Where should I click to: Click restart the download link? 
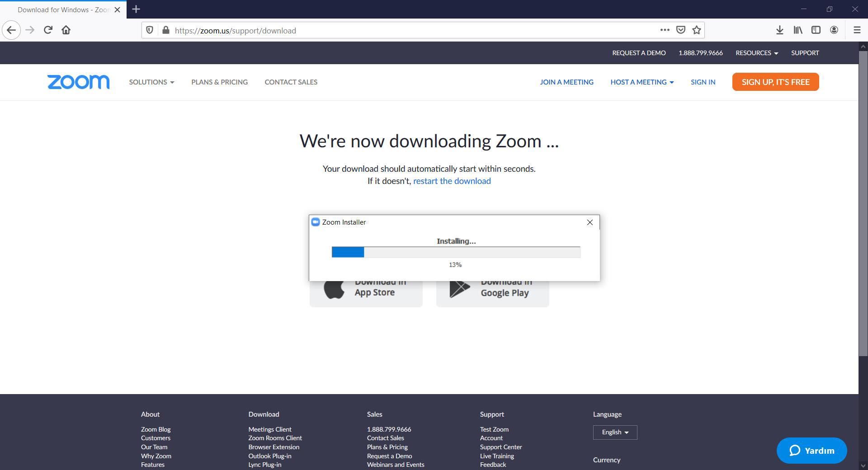click(452, 181)
